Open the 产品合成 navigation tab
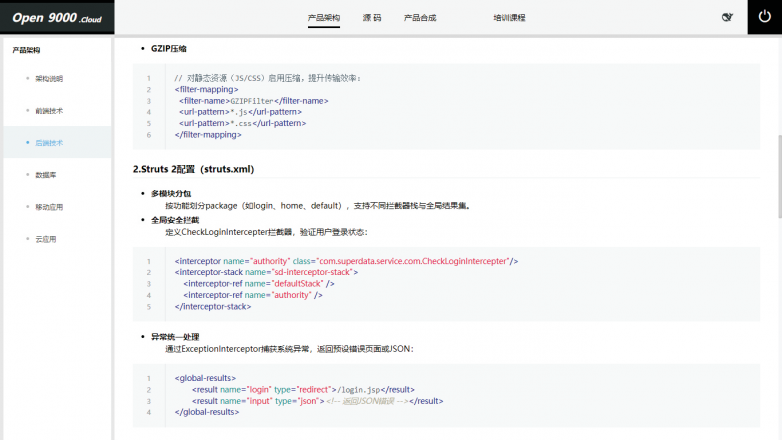The image size is (782, 440). pos(420,18)
